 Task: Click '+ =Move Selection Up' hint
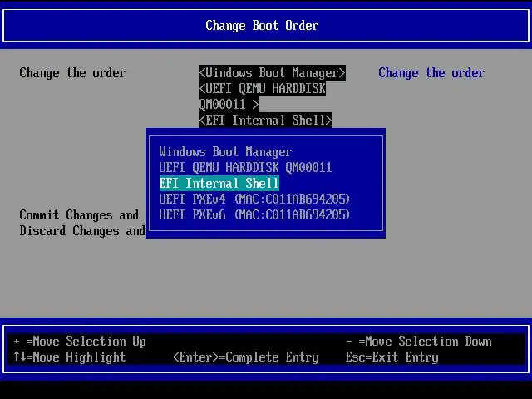[x=80, y=342]
